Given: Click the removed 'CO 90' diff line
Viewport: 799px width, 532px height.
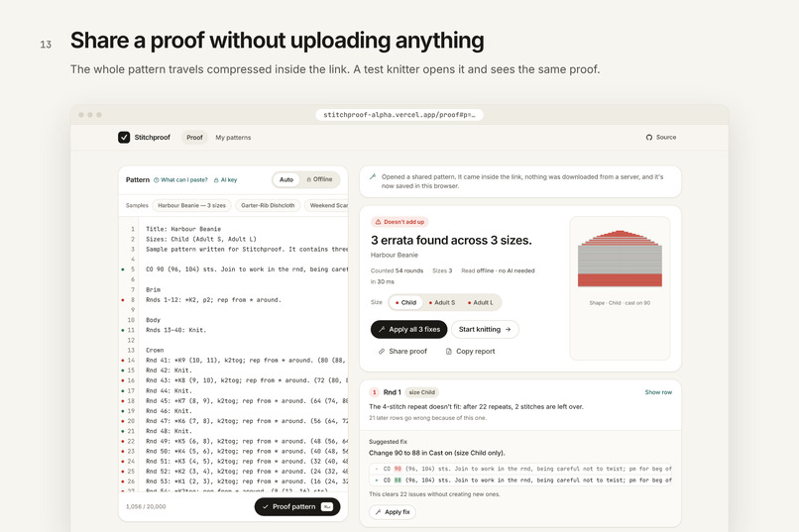Looking at the screenshot, I should pyautogui.click(x=520, y=469).
